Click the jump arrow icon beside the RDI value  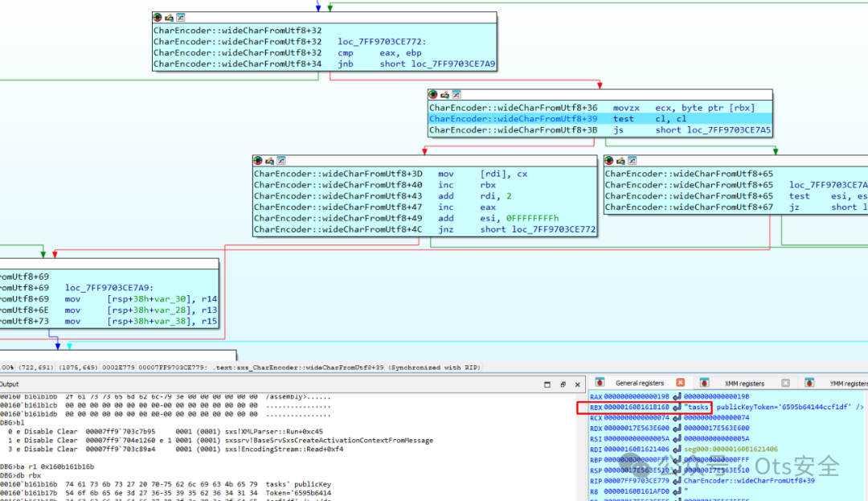(677, 449)
